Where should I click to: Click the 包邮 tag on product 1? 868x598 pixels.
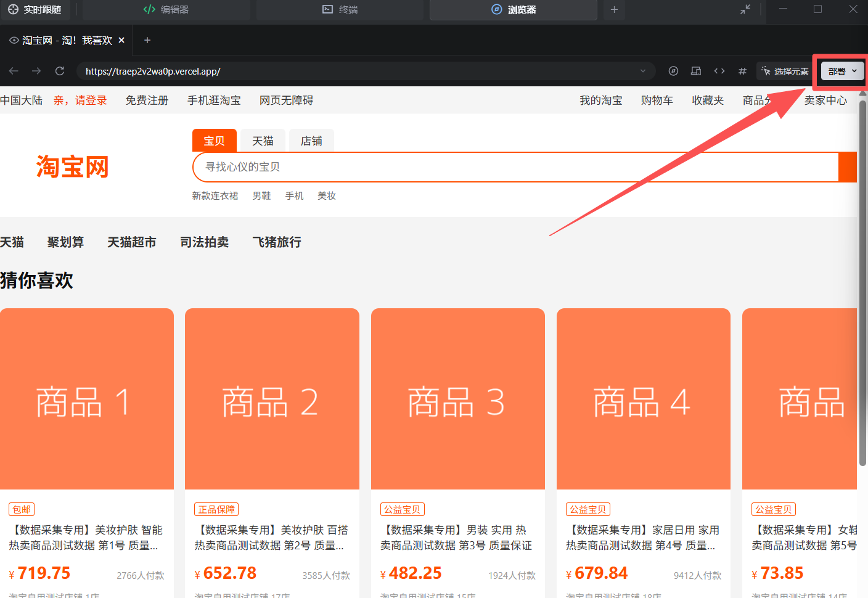click(22, 509)
